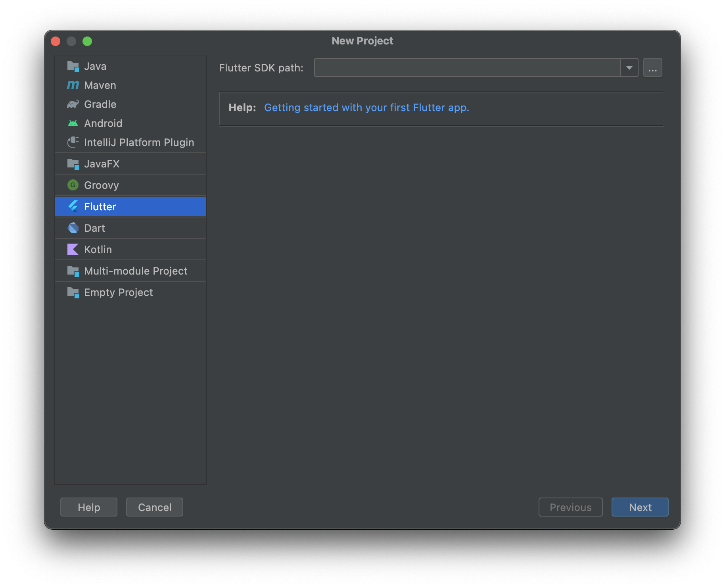The image size is (725, 588).
Task: Close the New Project dialog
Action: point(56,41)
